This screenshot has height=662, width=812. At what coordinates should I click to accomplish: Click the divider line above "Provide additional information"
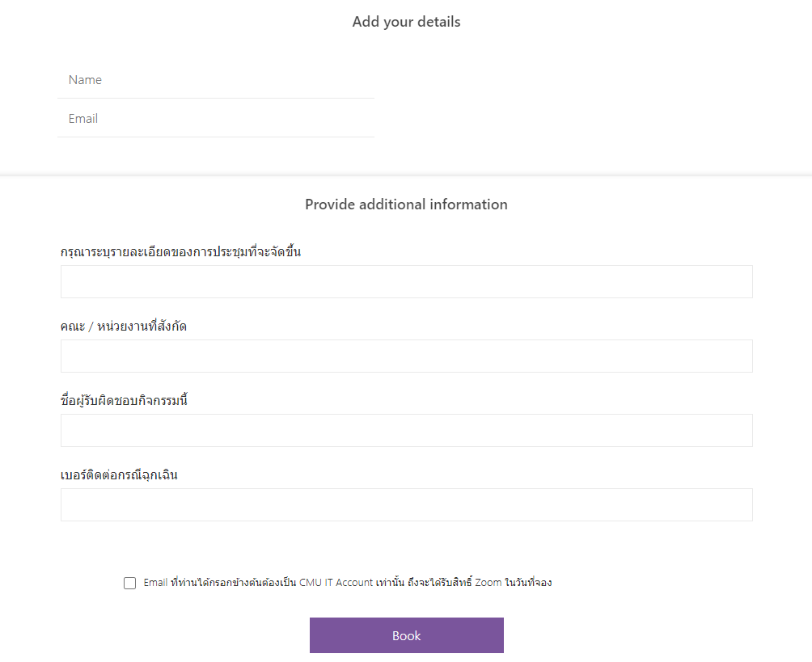[x=406, y=175]
